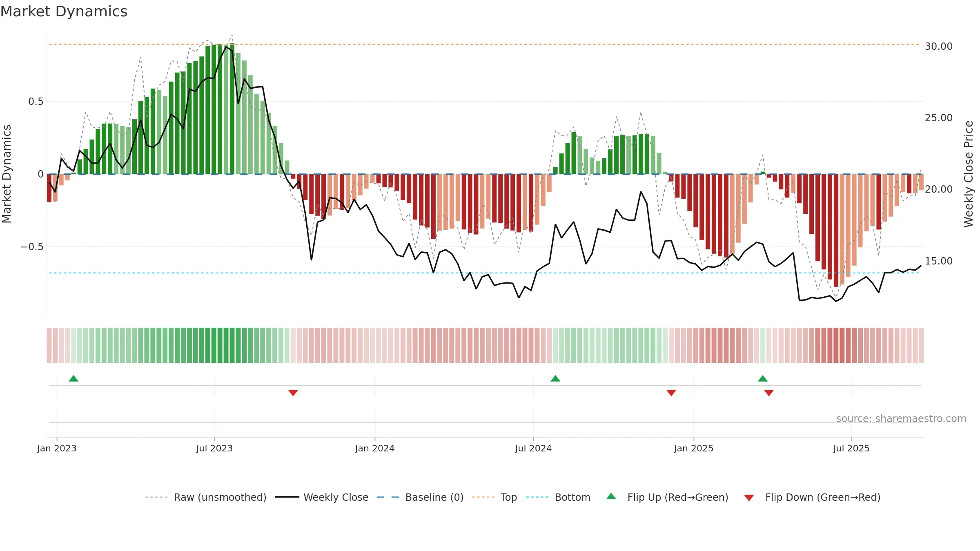
Task: Click the 30.00 price axis label
Action: (939, 46)
